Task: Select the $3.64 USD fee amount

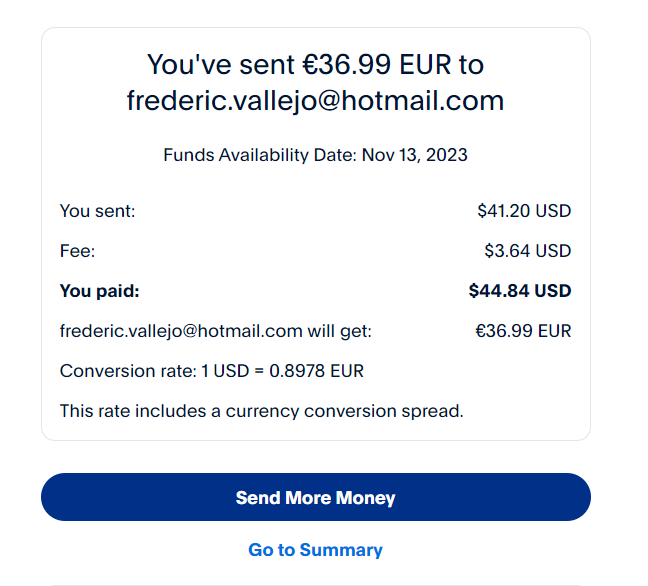Action: (528, 251)
